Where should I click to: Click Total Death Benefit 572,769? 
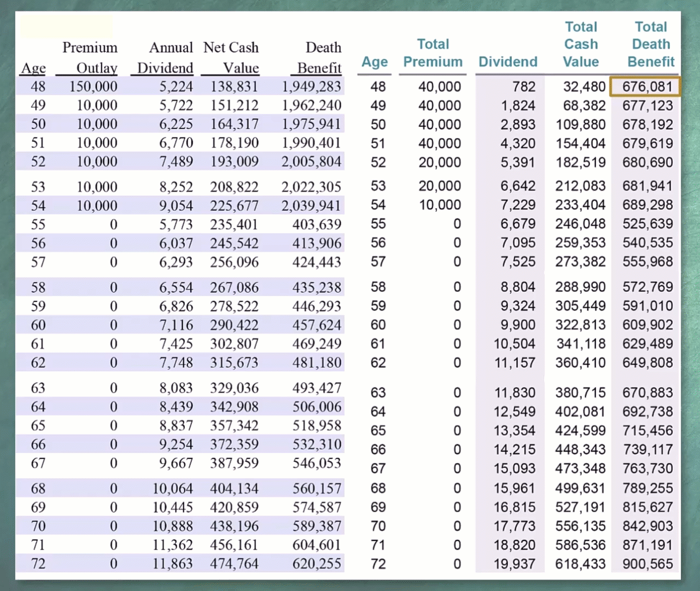(x=647, y=287)
